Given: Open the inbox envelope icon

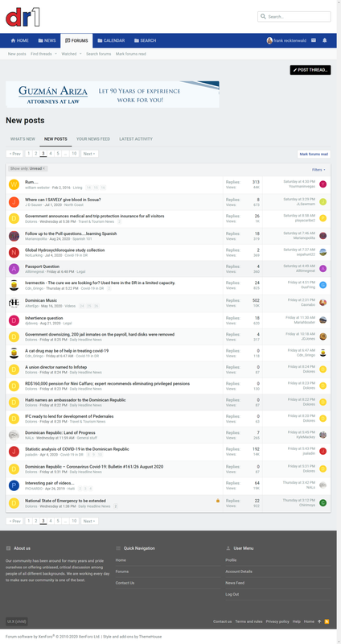Looking at the screenshot, I should pos(314,40).
